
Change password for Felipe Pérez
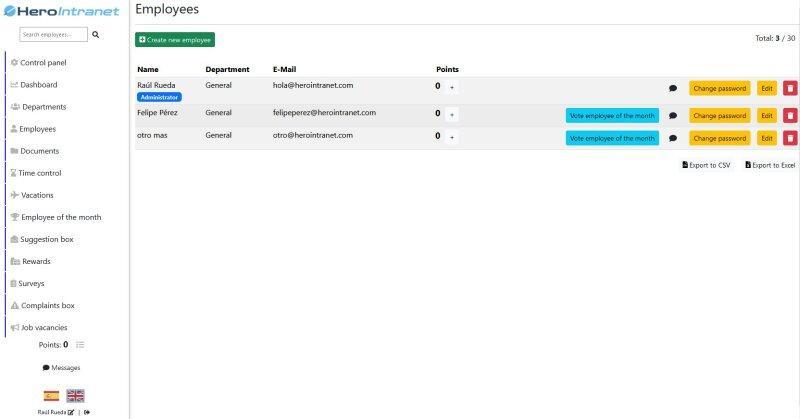[x=719, y=116]
